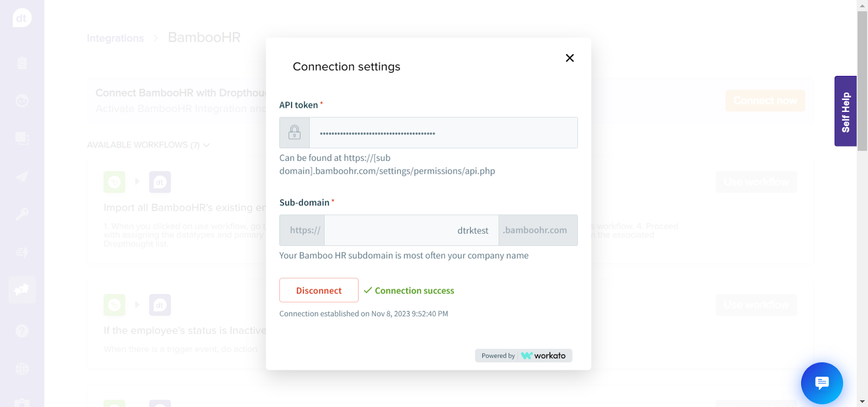Open the blue chat support bubble
The height and width of the screenshot is (407, 868).
coord(821,383)
